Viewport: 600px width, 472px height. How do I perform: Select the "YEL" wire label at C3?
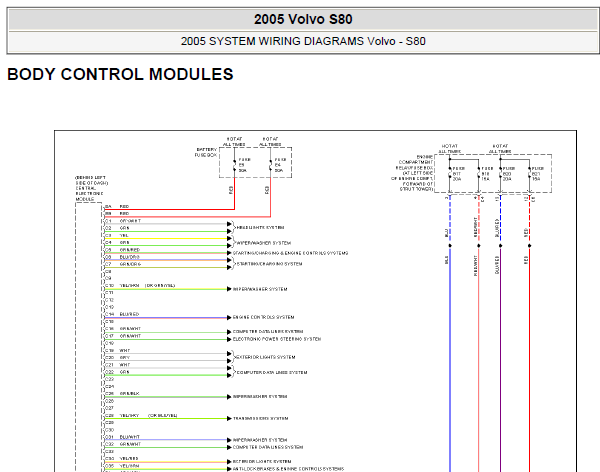124,235
